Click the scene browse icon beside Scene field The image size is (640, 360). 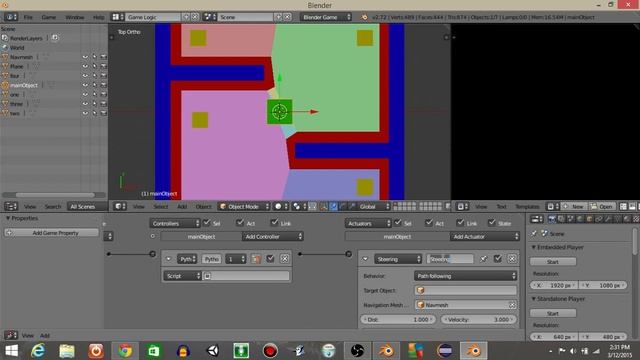click(210, 17)
